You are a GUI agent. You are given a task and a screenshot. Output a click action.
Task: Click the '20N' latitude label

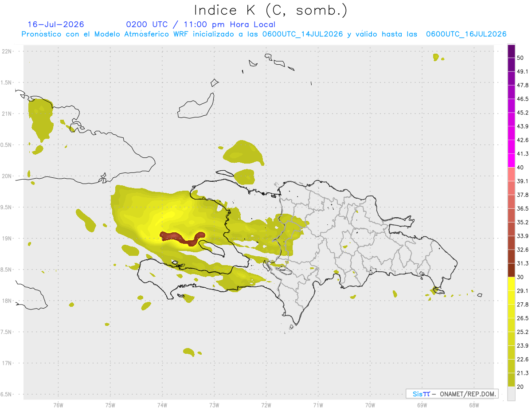point(7,176)
